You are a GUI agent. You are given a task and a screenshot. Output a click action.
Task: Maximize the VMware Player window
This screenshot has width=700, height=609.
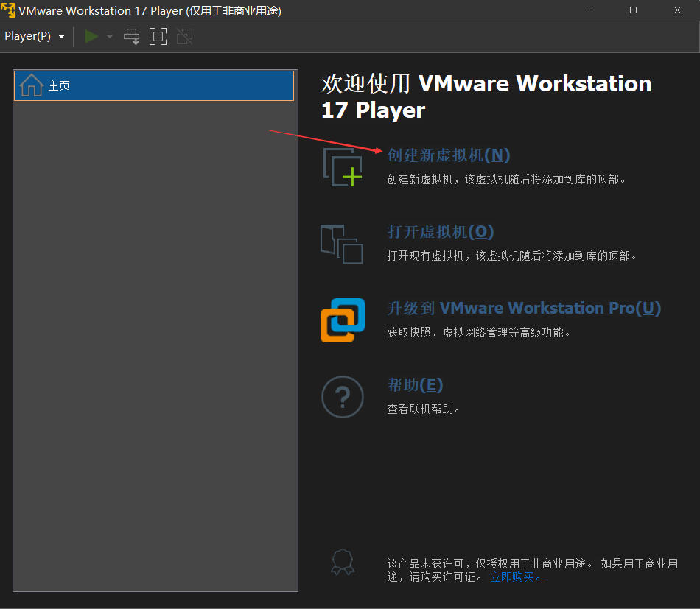(x=633, y=10)
